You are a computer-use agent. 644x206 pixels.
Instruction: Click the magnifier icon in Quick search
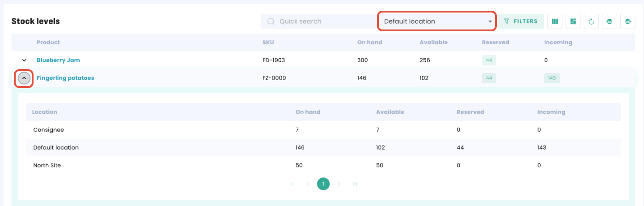tap(271, 21)
